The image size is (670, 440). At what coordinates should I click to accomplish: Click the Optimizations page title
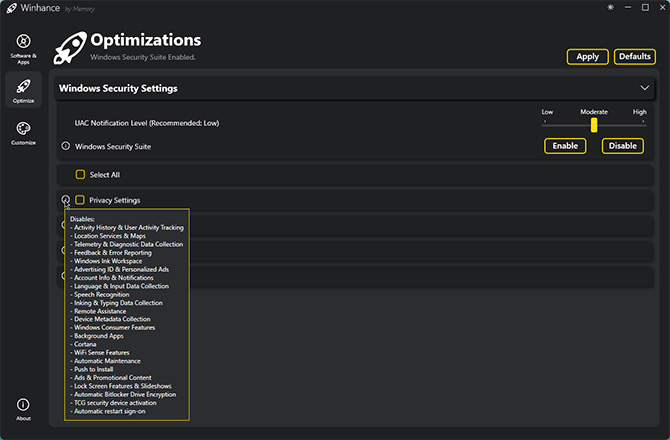tap(146, 40)
